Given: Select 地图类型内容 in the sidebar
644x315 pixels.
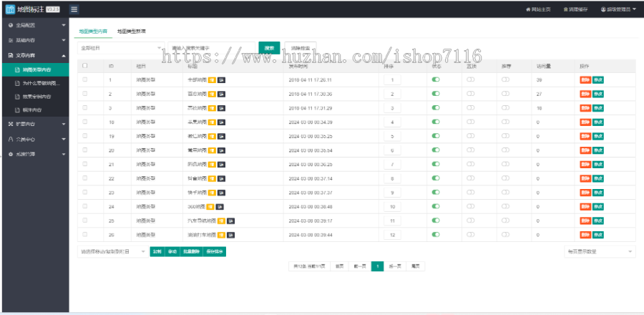Looking at the screenshot, I should click(35, 70).
